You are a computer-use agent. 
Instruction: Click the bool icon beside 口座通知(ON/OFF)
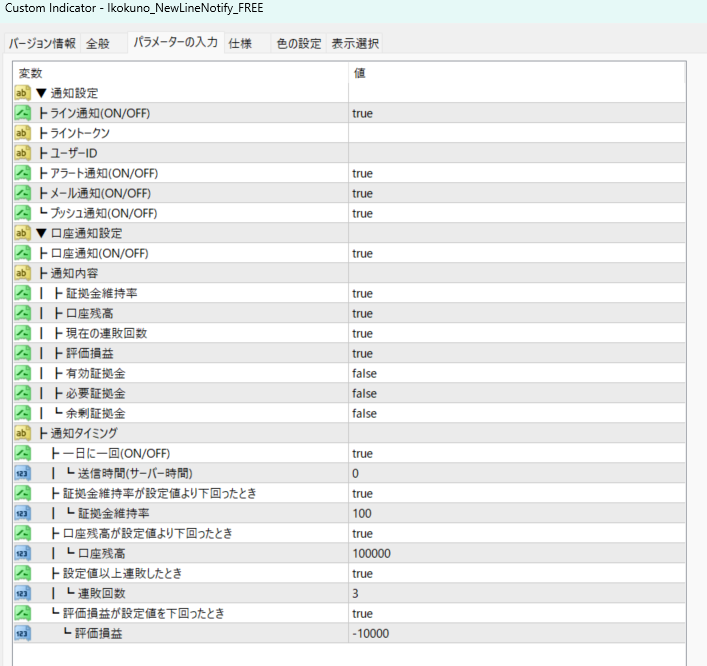[23, 253]
